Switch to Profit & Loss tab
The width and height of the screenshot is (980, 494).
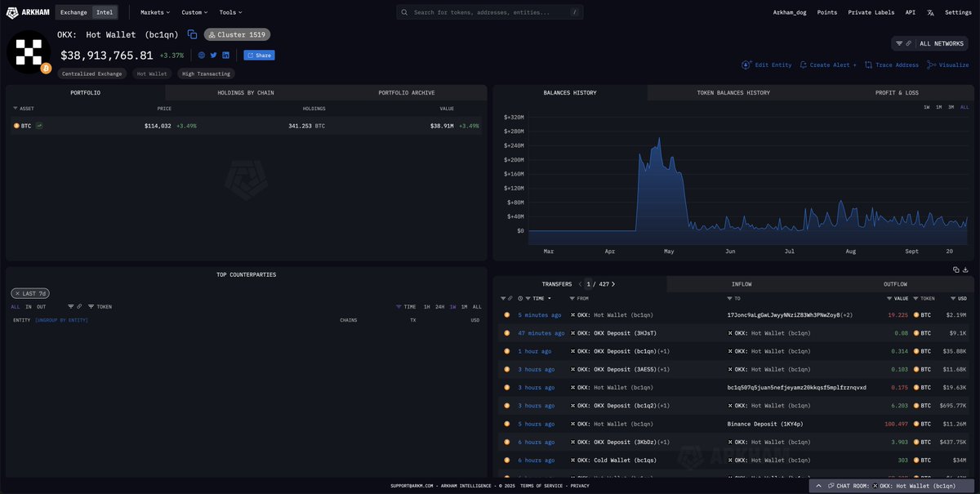(x=897, y=93)
